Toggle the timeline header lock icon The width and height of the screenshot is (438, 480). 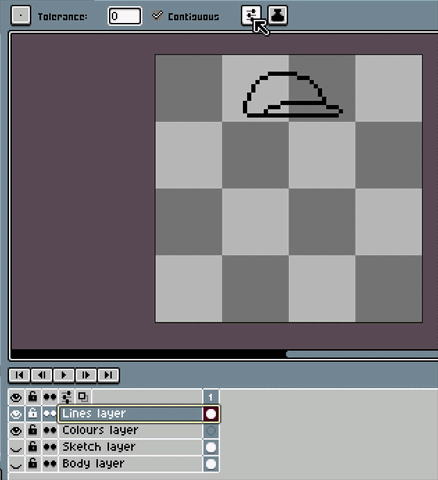(x=32, y=397)
